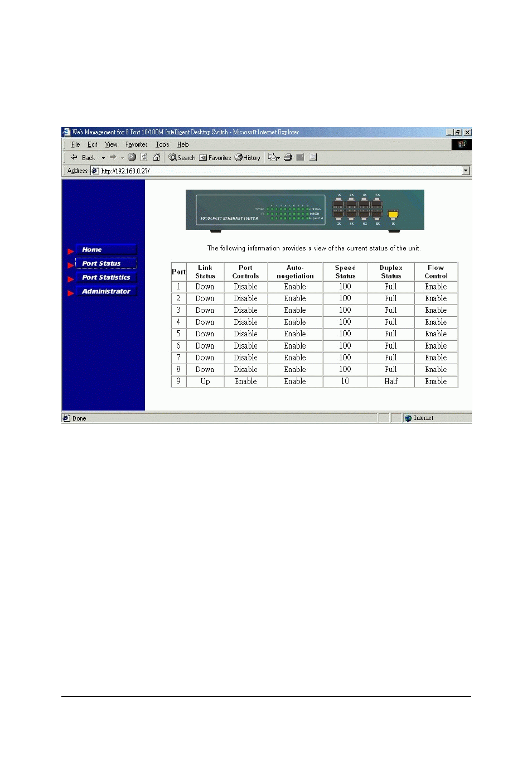Click port number 7 cell

point(178,358)
